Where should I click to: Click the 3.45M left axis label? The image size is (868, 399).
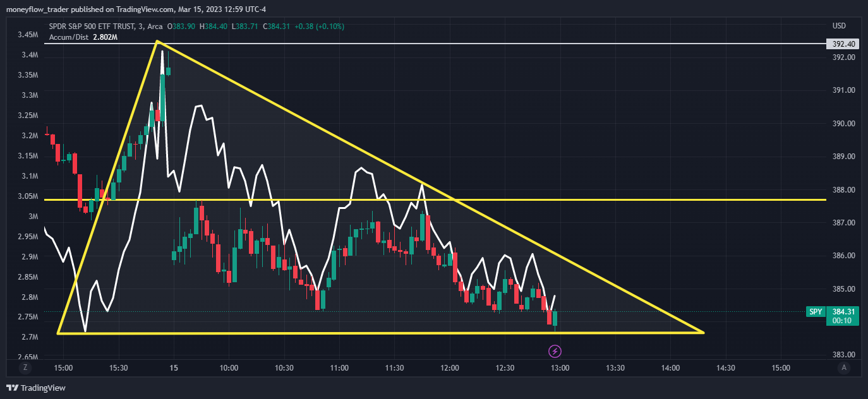[x=29, y=35]
